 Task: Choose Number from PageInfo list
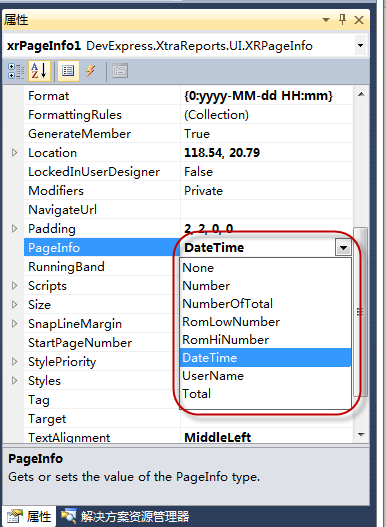pos(265,286)
